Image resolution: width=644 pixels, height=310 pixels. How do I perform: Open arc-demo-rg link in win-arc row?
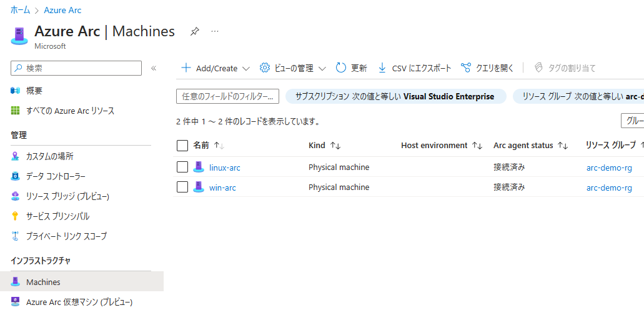pyautogui.click(x=609, y=187)
